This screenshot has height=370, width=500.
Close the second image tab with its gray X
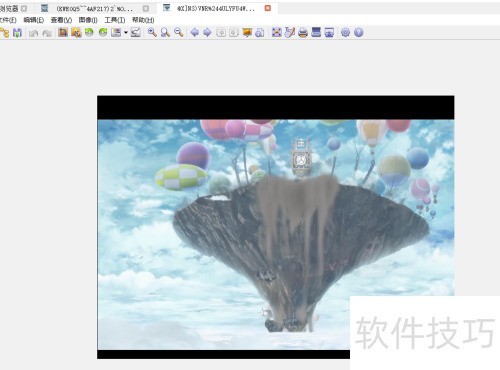point(146,8)
